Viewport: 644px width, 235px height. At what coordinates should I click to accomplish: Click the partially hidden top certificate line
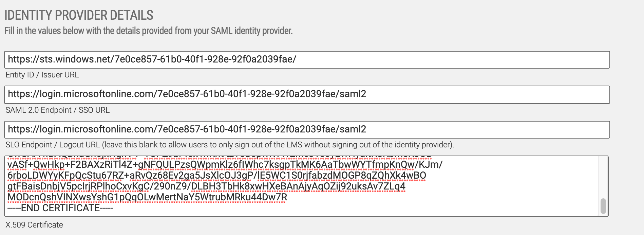point(219,157)
